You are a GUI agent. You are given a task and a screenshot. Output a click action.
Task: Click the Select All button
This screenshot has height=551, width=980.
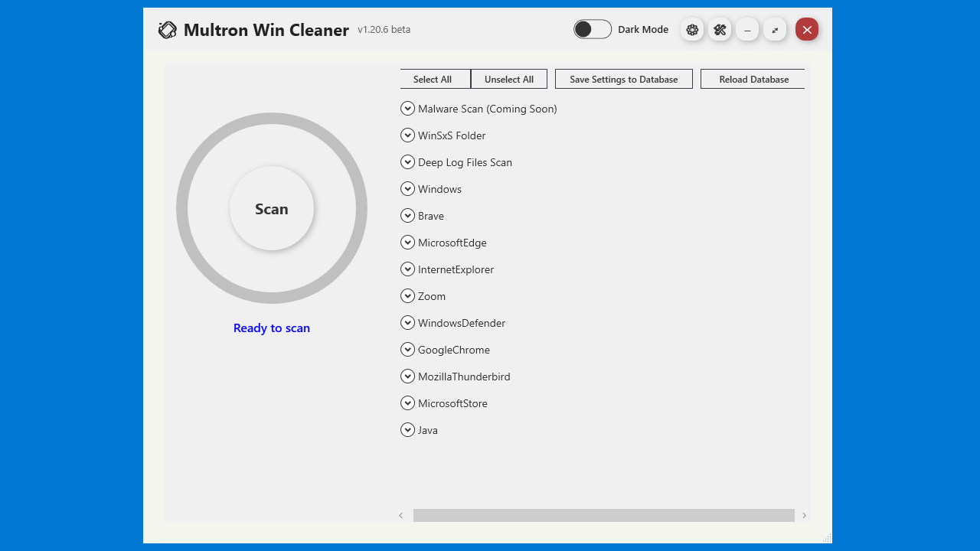[433, 80]
